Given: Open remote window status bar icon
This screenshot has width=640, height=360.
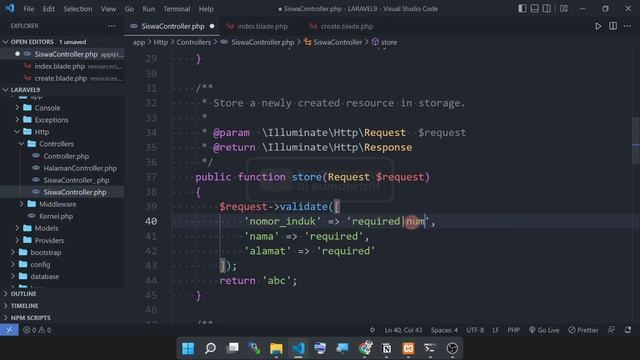Looking at the screenshot, I should click(9, 330).
